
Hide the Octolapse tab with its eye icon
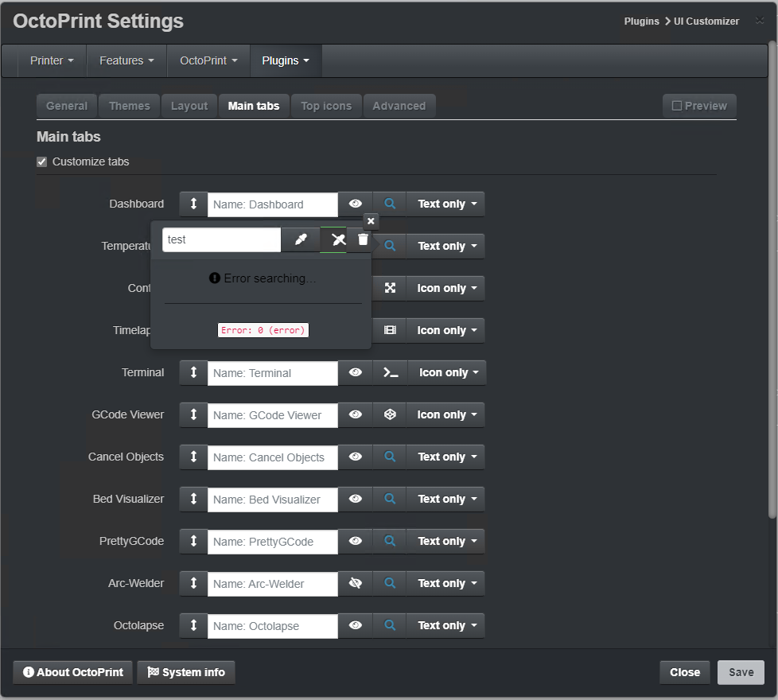(355, 625)
